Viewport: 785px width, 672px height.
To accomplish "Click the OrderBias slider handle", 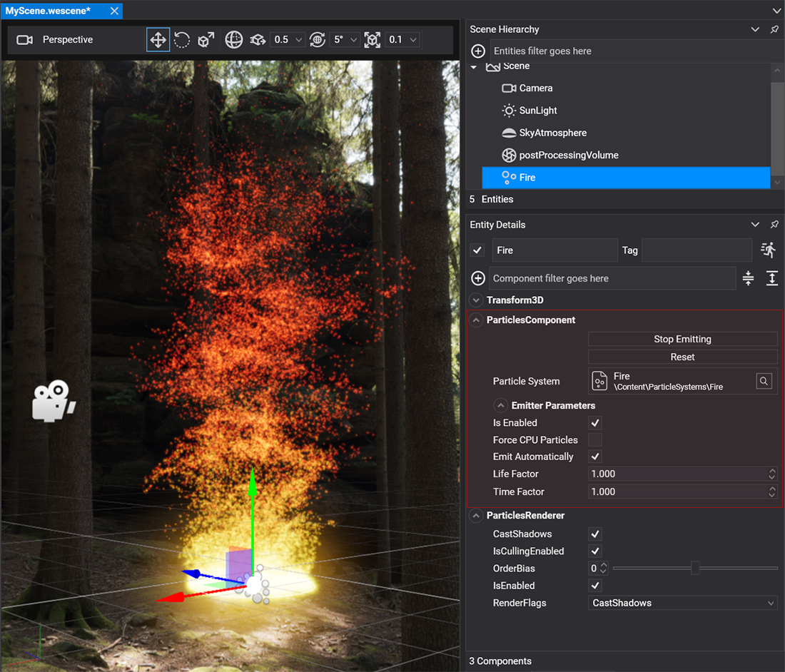I will [x=695, y=569].
